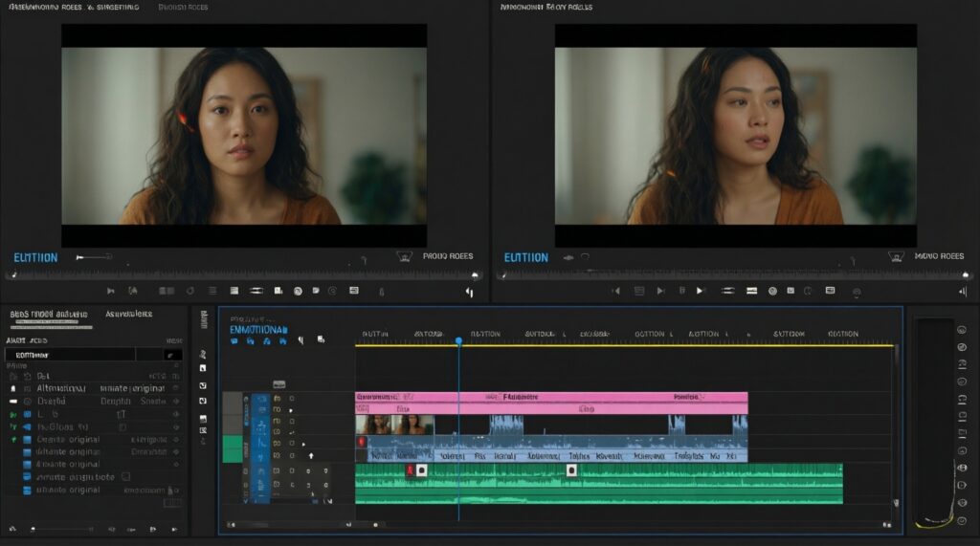Viewport: 980px width, 546px height.
Task: Click the blue timecode label in the right monitor
Action: [525, 258]
